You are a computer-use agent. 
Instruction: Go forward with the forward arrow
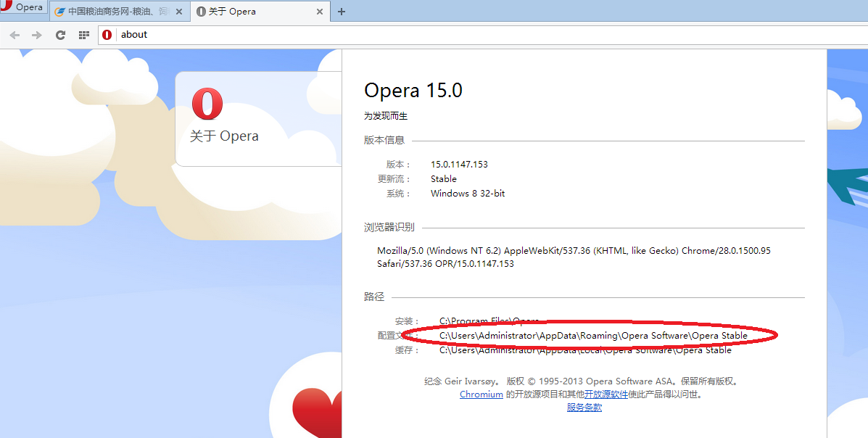coord(37,35)
